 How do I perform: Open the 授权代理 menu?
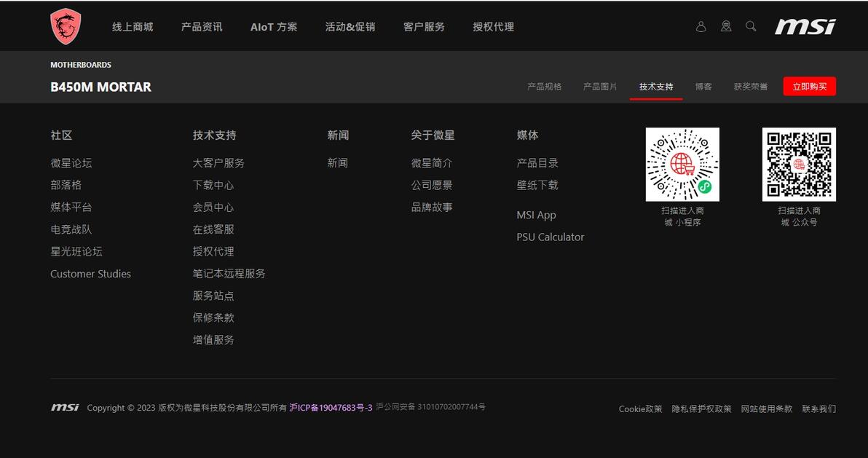[493, 27]
